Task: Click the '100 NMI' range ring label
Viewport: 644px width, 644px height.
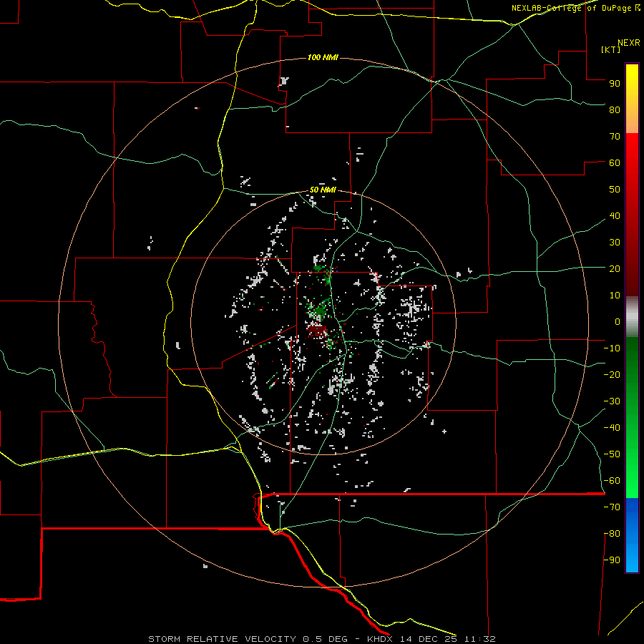Action: (x=323, y=57)
